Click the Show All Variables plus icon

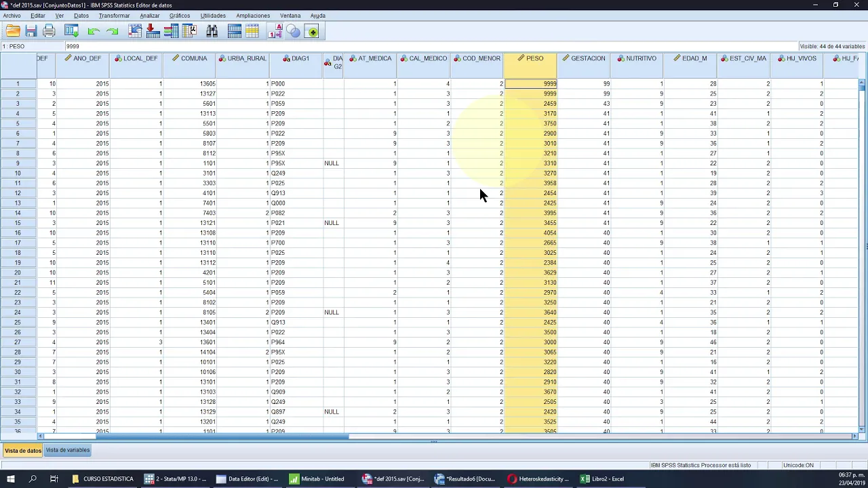pyautogui.click(x=312, y=31)
